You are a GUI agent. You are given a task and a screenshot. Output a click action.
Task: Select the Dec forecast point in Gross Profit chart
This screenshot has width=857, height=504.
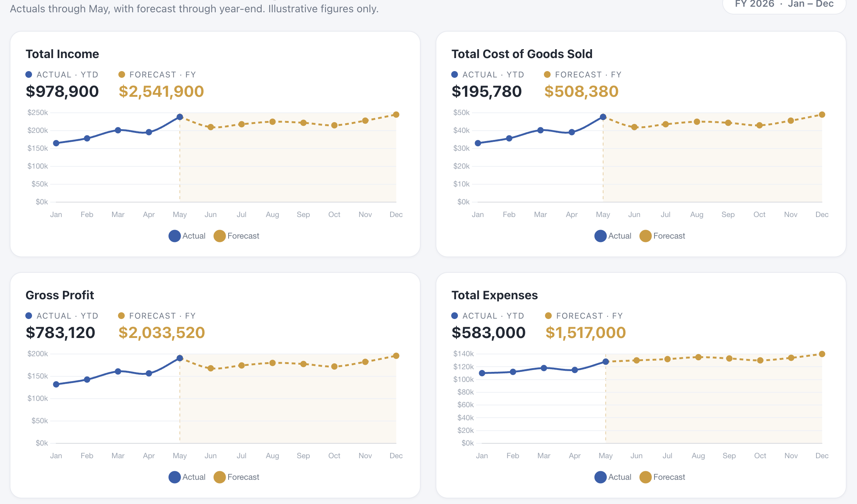tap(396, 356)
